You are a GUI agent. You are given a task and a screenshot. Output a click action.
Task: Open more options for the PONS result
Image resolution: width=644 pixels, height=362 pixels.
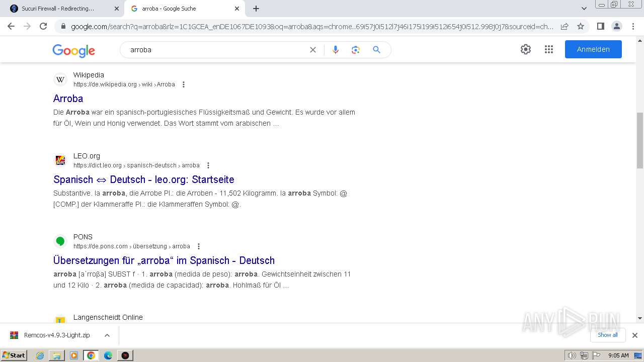(199, 246)
